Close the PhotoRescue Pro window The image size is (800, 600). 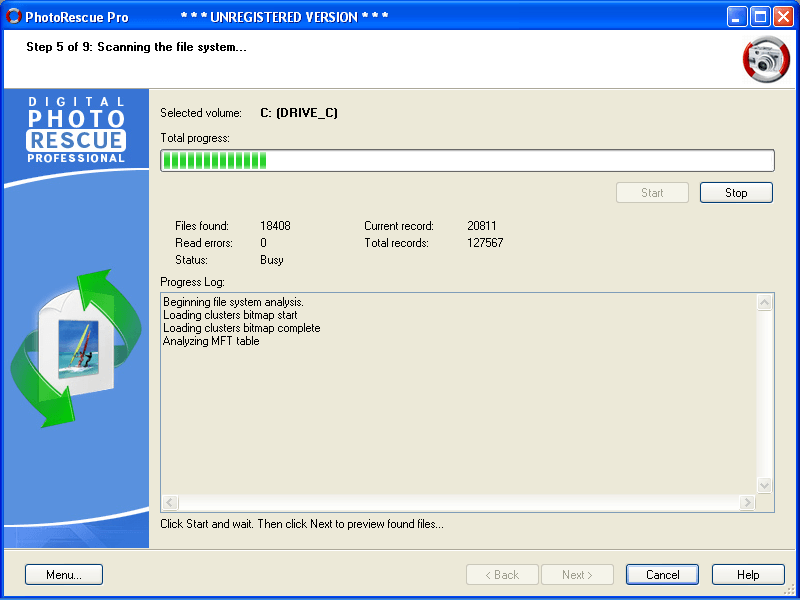[x=783, y=17]
